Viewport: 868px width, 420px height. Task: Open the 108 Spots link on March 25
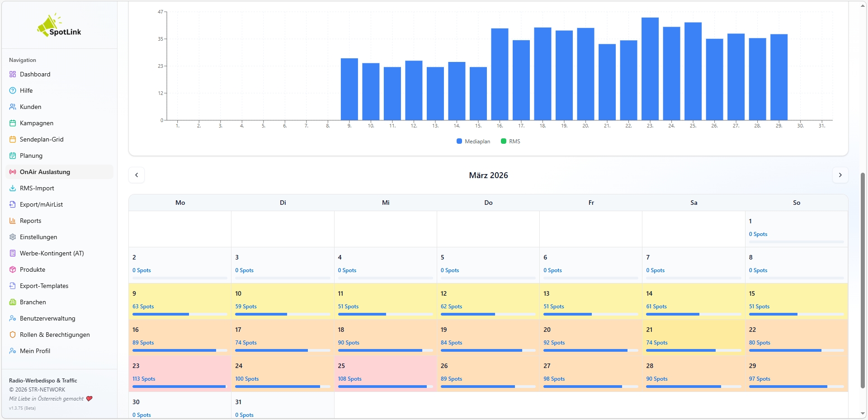coord(349,379)
